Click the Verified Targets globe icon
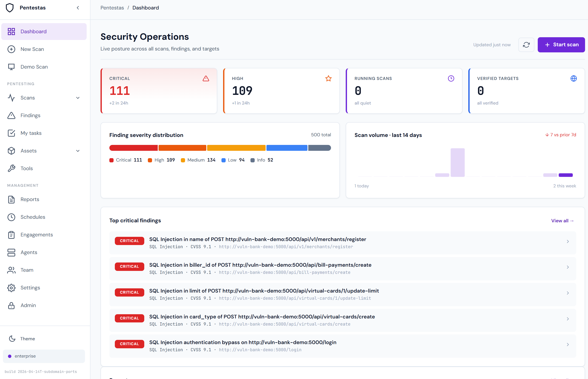Viewport: 588px width, 379px height. 573,78
